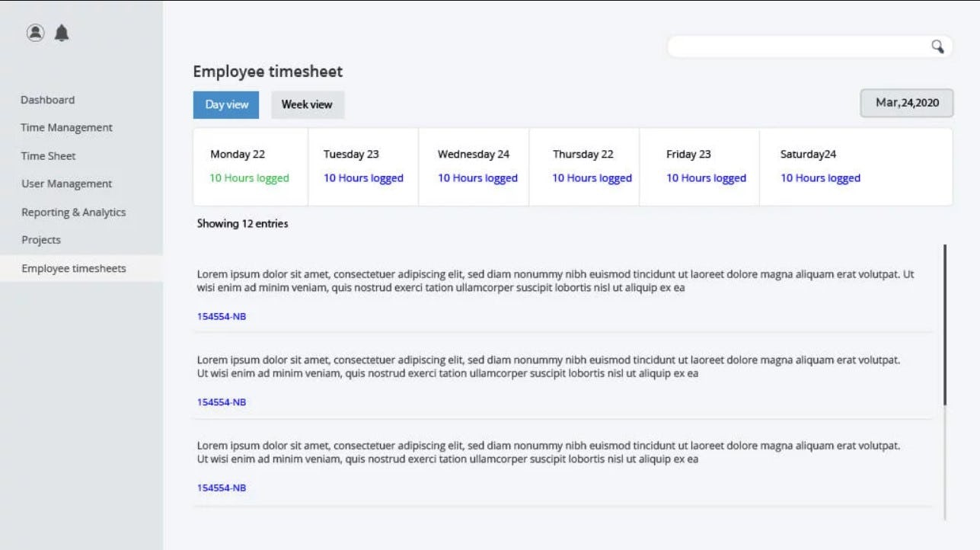This screenshot has height=550, width=980.
Task: Switch to Week view tab
Action: point(307,105)
